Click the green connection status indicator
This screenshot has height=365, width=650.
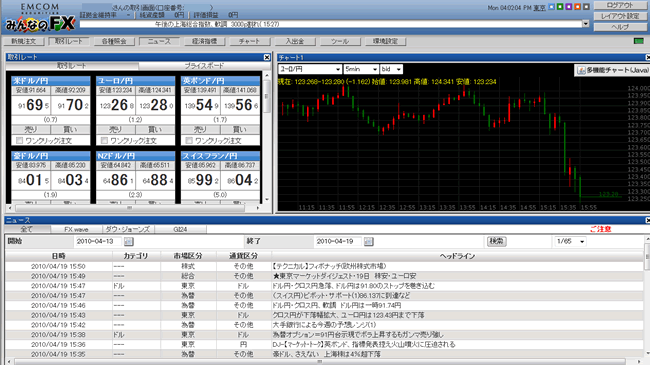click(639, 41)
